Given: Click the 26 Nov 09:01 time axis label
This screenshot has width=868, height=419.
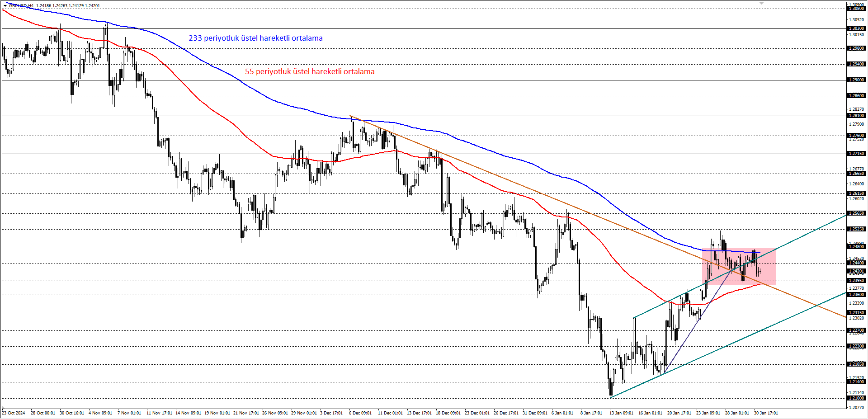Looking at the screenshot, I should (275, 413).
